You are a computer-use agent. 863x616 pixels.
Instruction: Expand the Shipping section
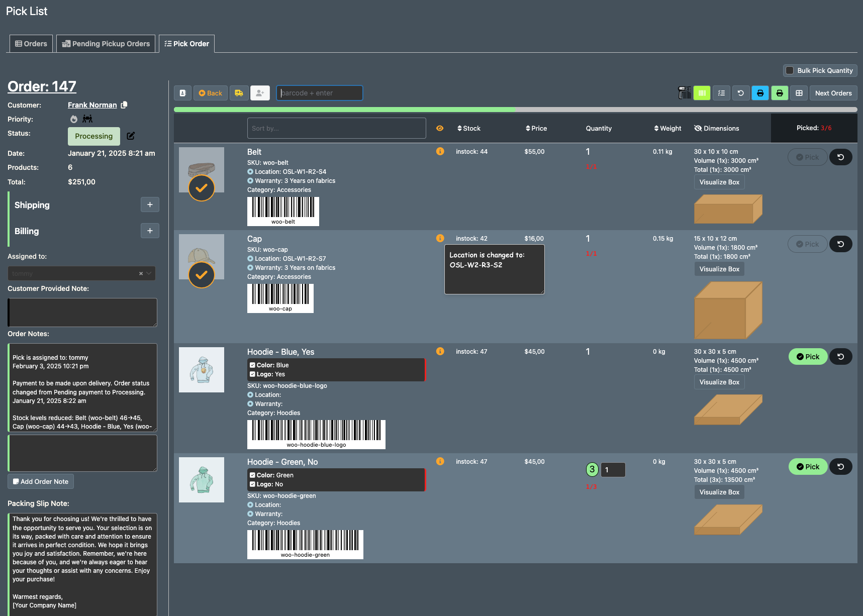[x=150, y=204]
